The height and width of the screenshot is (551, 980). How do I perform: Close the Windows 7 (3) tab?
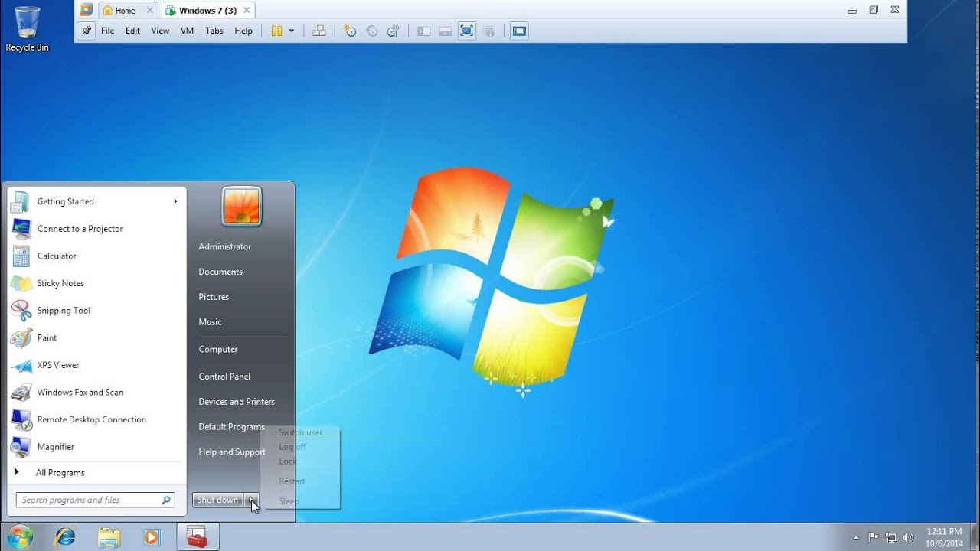coord(246,11)
